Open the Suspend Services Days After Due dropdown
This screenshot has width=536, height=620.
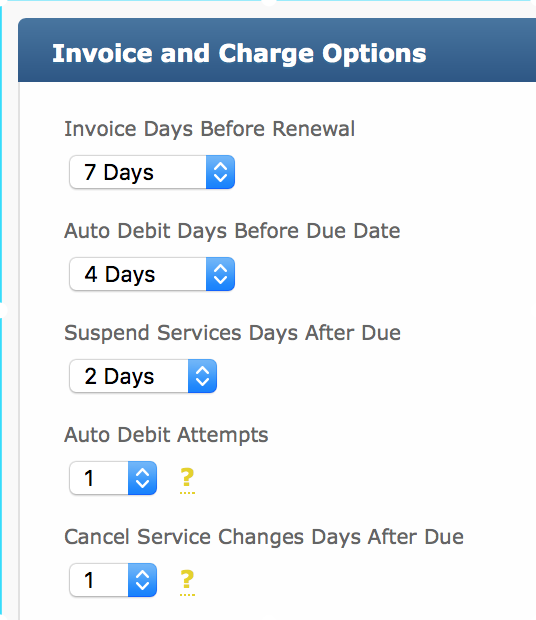click(143, 376)
